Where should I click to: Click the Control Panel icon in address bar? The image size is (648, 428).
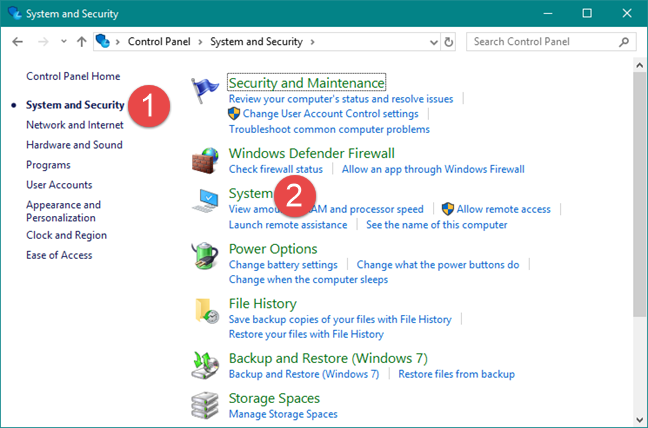[x=102, y=41]
